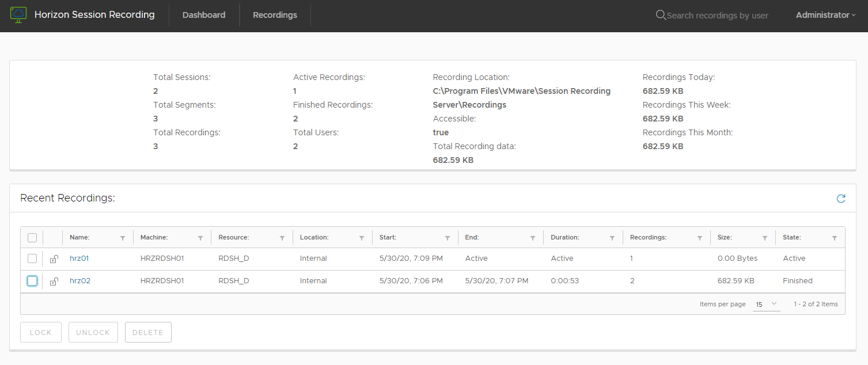Click the Recording Location path text
Image resolution: width=868 pixels, height=365 pixels.
point(522,98)
